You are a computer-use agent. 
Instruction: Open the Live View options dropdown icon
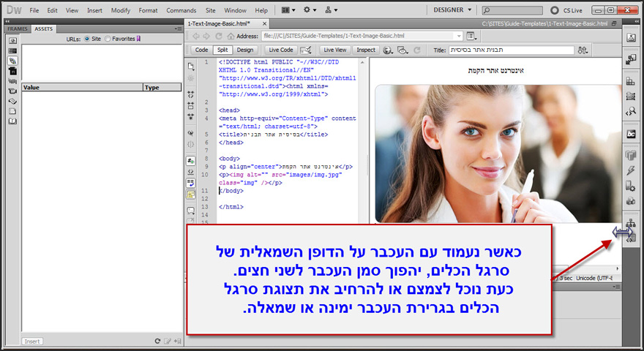pos(471,36)
